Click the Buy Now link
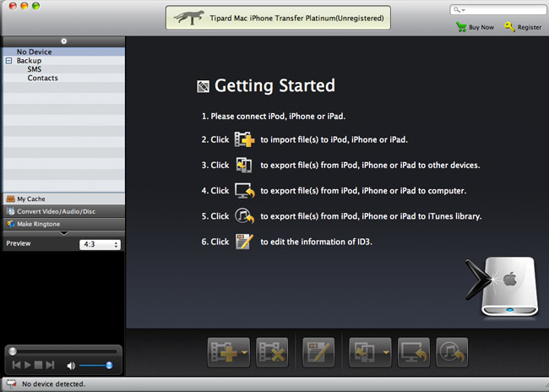The width and height of the screenshot is (549, 392). coord(481,27)
